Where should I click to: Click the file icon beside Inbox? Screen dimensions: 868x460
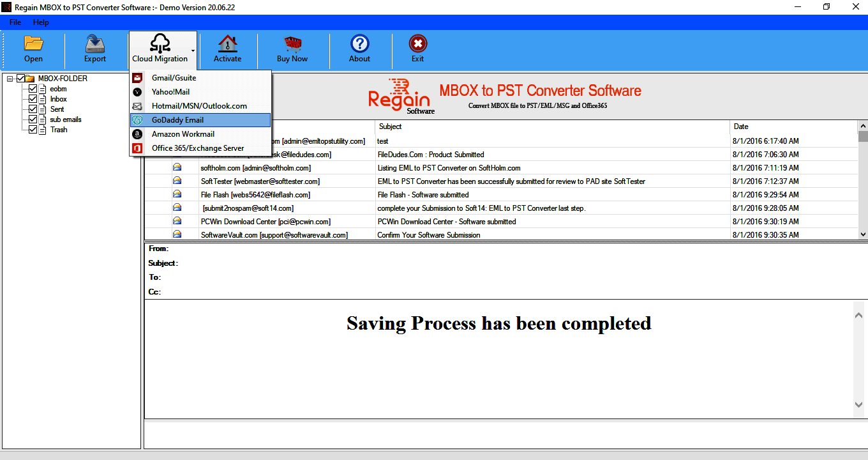[43, 99]
